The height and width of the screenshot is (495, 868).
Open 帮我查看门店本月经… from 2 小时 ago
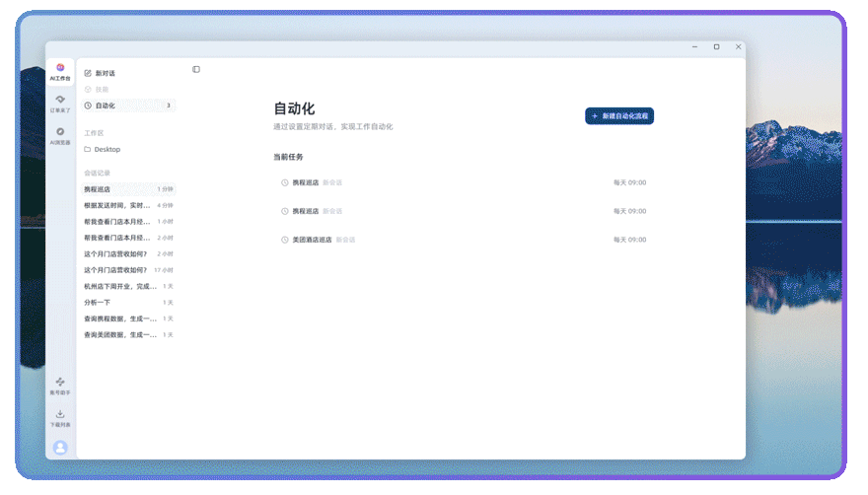128,238
